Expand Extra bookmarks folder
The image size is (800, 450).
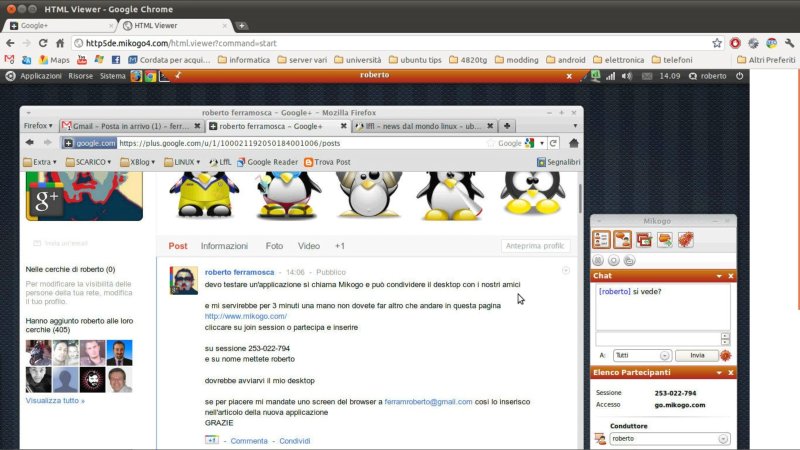click(x=40, y=162)
